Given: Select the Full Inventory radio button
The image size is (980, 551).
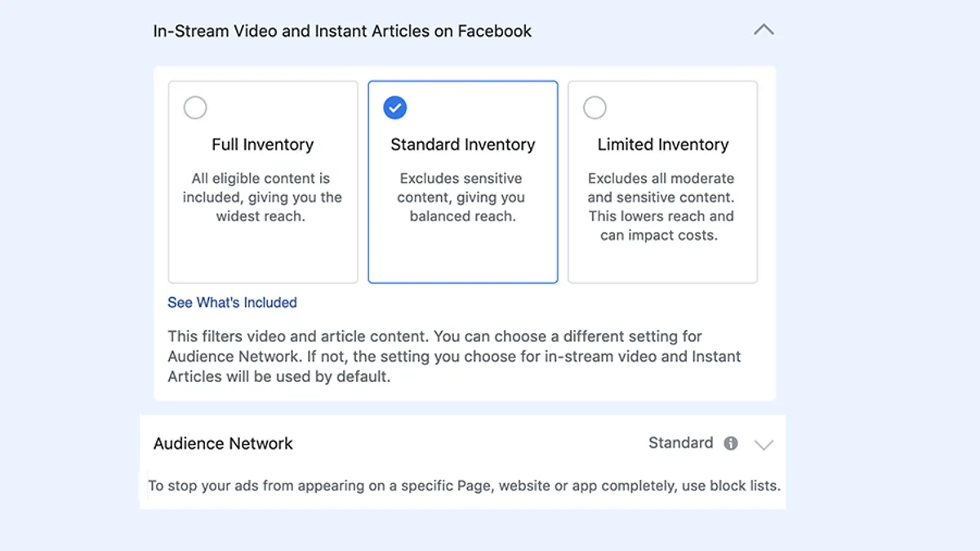Looking at the screenshot, I should tap(195, 108).
